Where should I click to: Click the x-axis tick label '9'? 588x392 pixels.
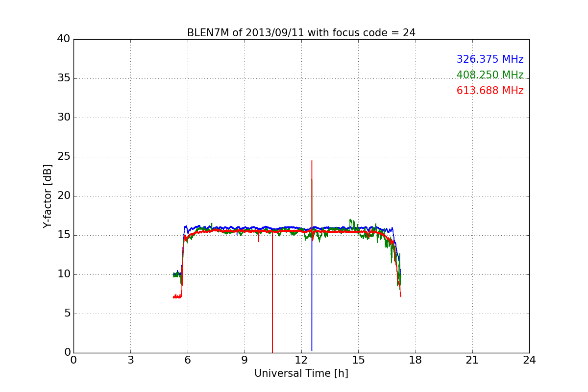[245, 360]
